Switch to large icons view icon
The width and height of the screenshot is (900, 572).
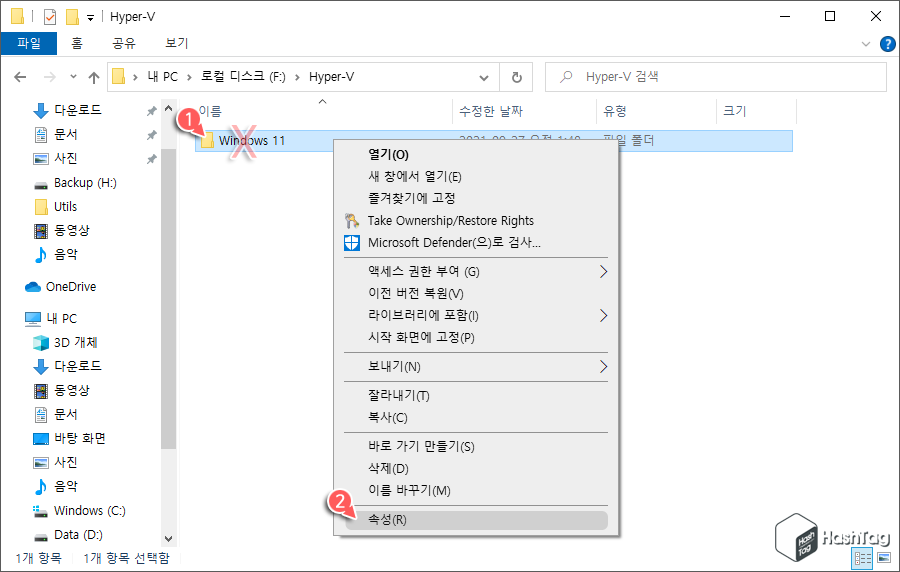point(884,558)
